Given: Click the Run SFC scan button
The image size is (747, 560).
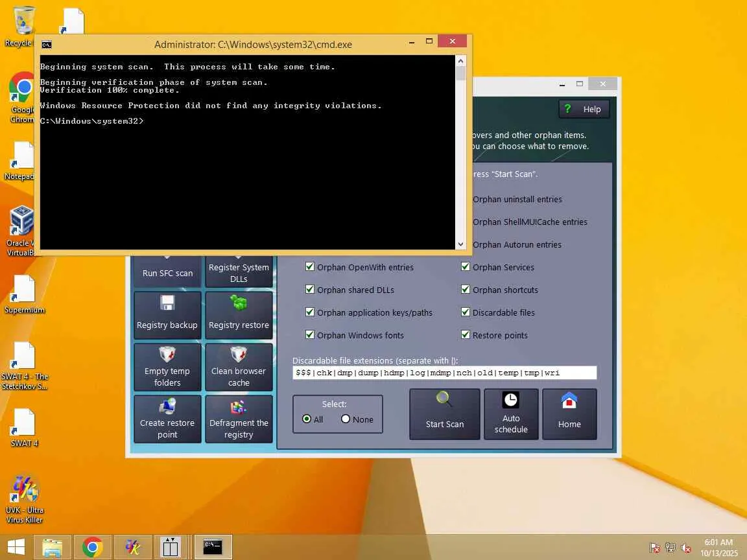Looking at the screenshot, I should tap(167, 272).
